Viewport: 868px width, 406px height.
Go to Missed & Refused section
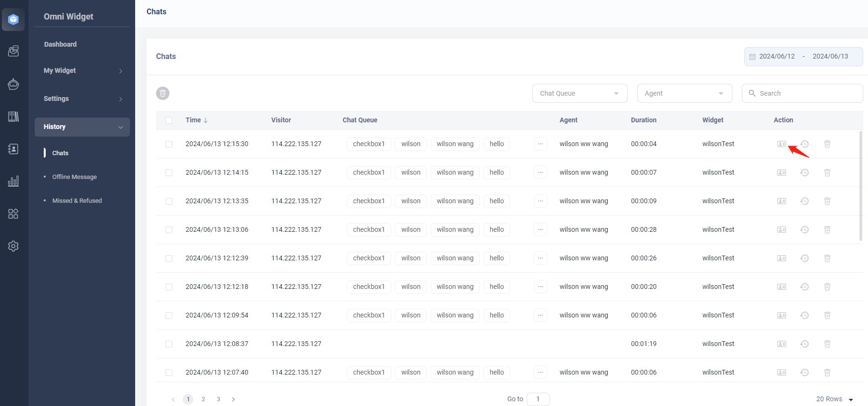click(x=77, y=200)
